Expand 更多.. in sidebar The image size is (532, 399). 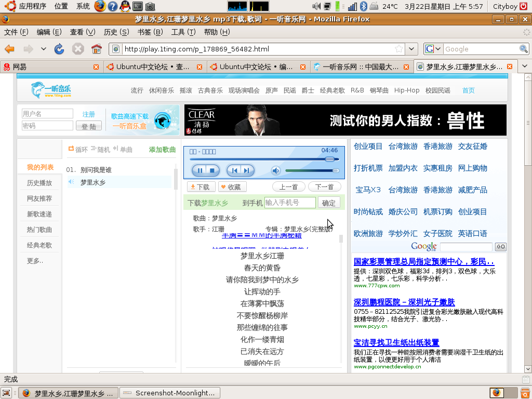tap(35, 261)
